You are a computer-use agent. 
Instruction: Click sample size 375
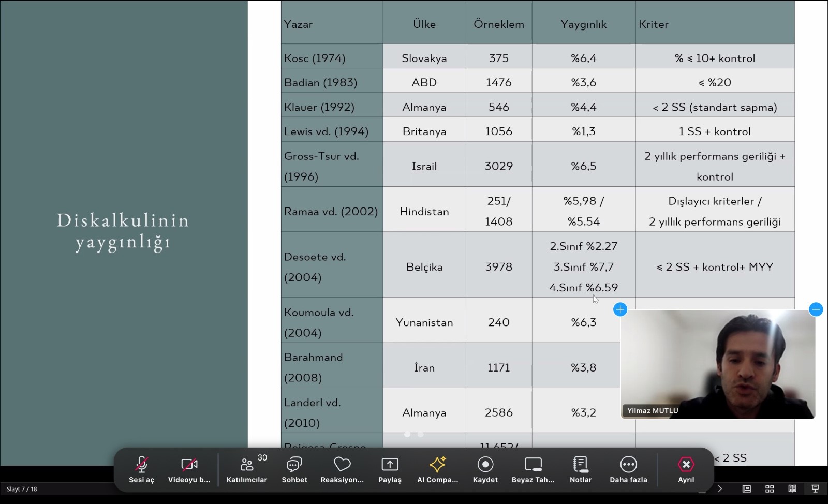[499, 58]
